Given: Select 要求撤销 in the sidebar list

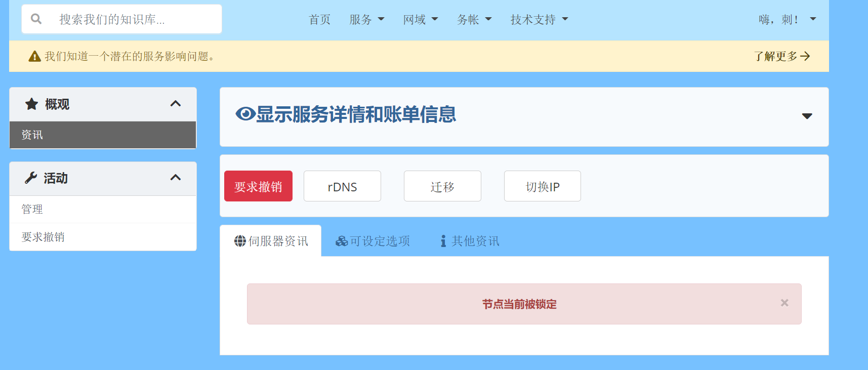Looking at the screenshot, I should 103,237.
